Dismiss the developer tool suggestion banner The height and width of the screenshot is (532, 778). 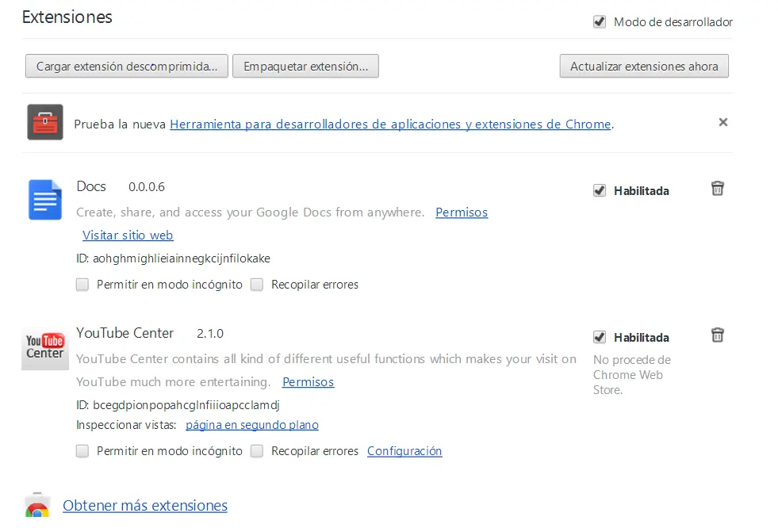tap(723, 122)
